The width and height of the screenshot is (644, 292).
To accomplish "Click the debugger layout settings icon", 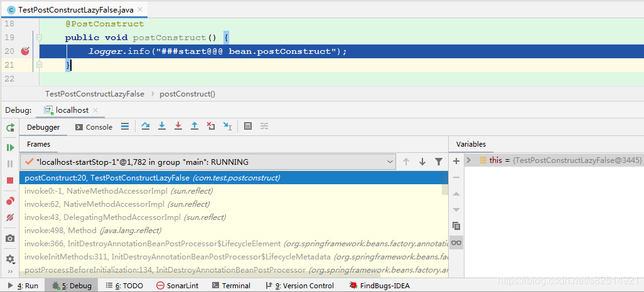I will 126,127.
